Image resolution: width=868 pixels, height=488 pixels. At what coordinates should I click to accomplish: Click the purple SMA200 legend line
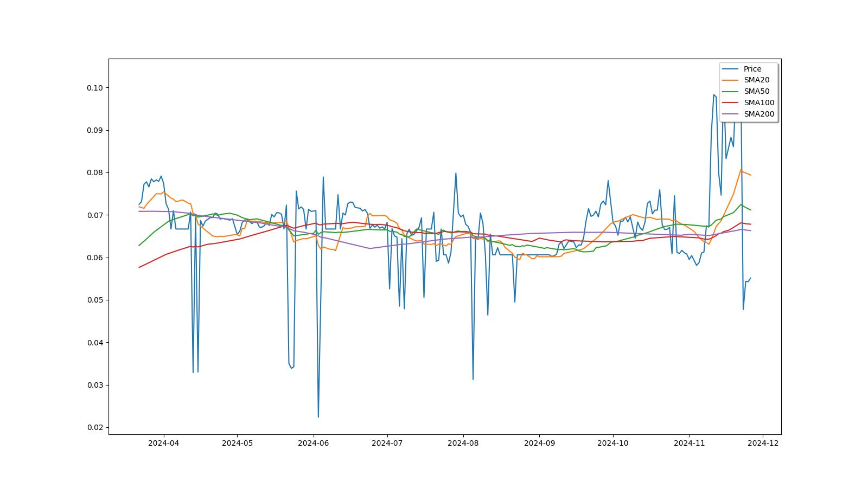pyautogui.click(x=731, y=114)
